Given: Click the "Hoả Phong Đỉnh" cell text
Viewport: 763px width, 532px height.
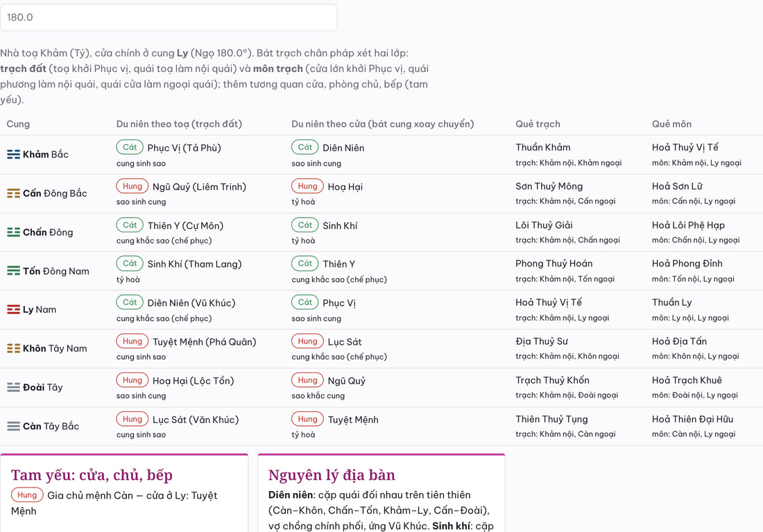Looking at the screenshot, I should pos(687,264).
